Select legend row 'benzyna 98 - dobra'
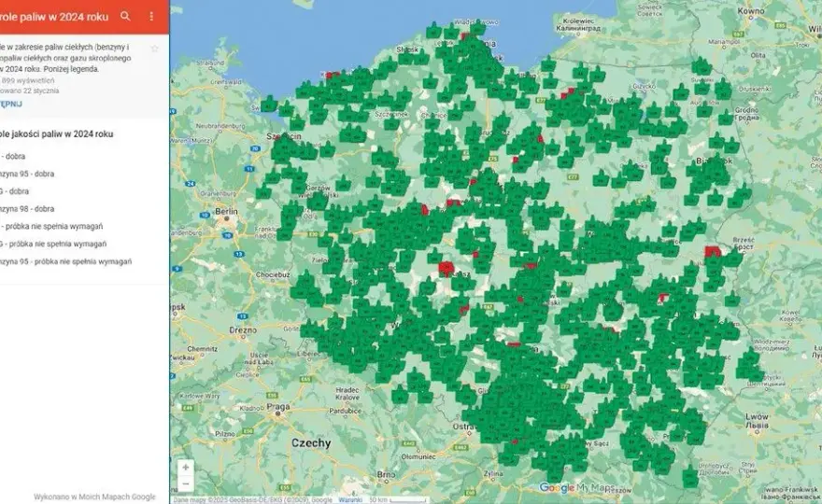Viewport: 822px width, 504px height. pos(27,208)
